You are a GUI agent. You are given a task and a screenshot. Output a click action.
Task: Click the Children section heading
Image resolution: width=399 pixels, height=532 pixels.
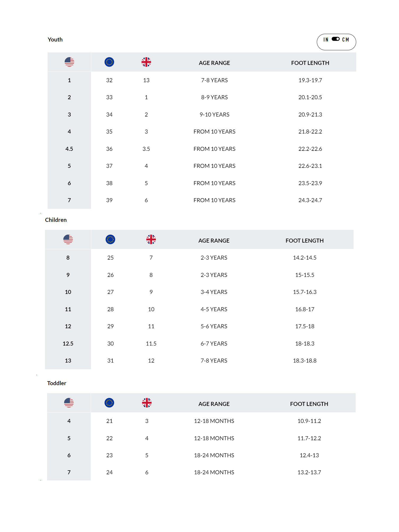pyautogui.click(x=56, y=220)
